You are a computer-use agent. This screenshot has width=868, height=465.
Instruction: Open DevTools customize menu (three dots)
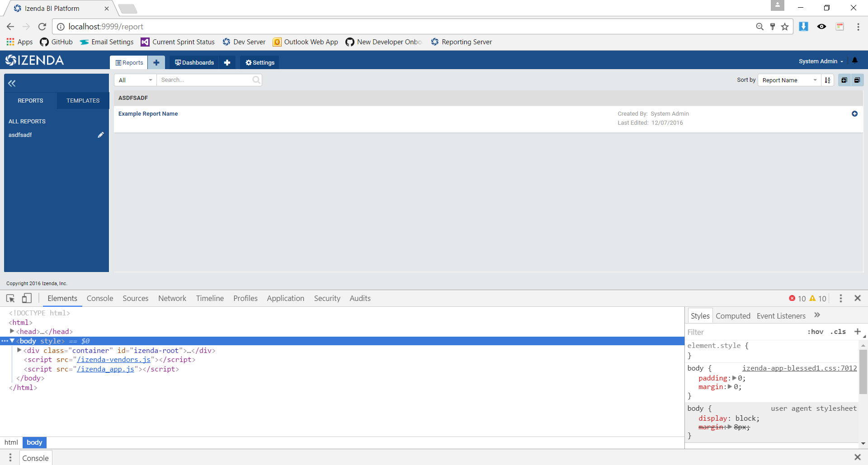click(841, 298)
